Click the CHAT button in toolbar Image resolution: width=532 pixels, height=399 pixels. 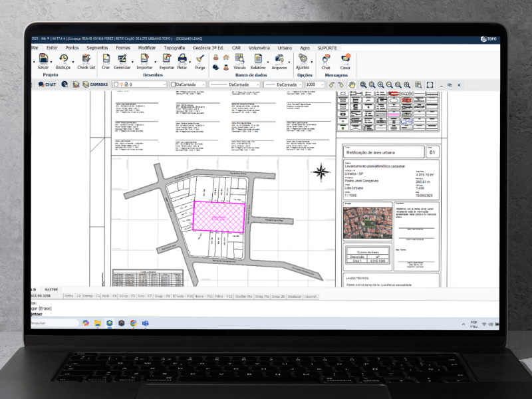[x=47, y=85]
